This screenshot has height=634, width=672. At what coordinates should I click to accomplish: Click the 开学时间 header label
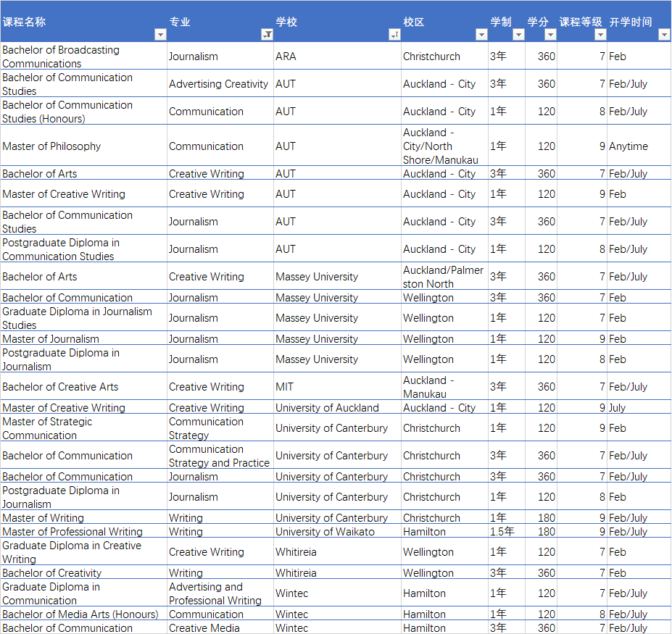[x=631, y=22]
